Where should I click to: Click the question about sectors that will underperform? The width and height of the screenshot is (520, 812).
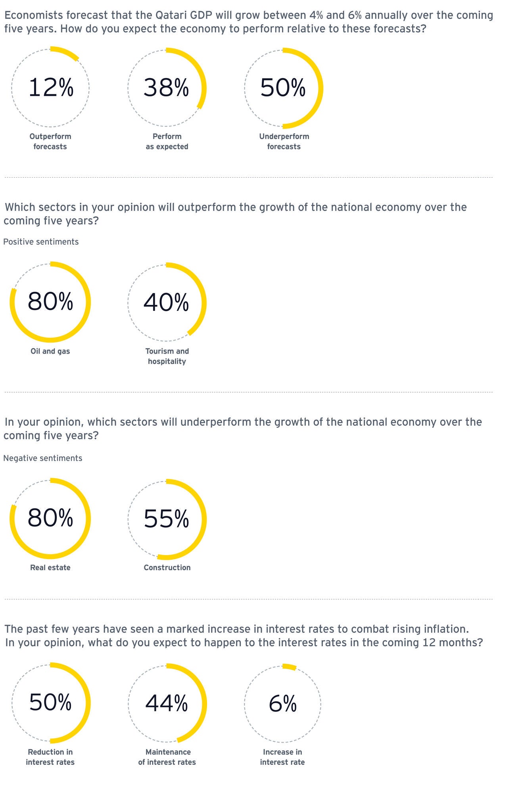tap(242, 429)
